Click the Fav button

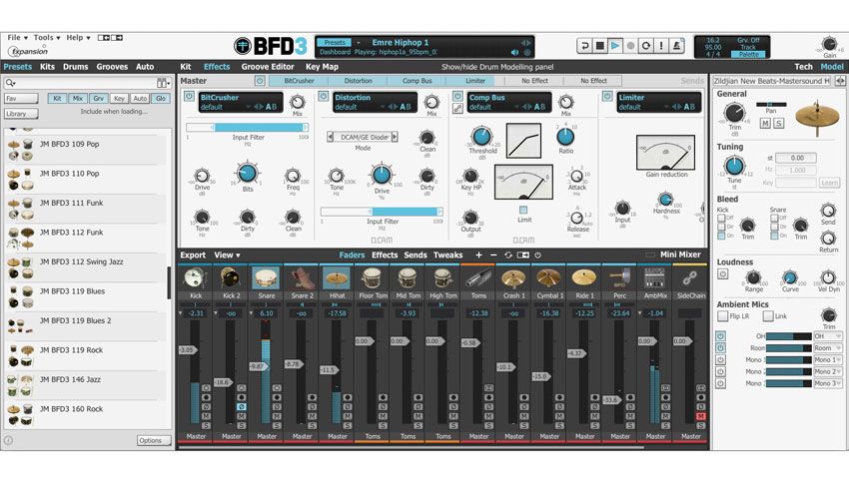click(21, 99)
